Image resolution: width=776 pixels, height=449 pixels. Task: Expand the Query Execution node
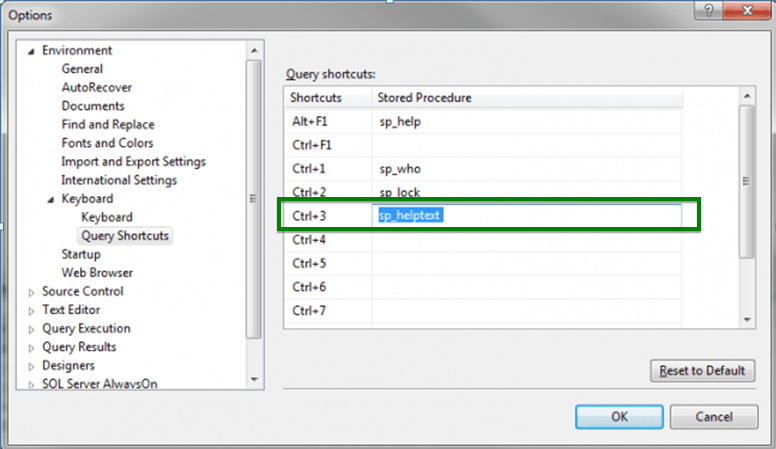tap(31, 329)
